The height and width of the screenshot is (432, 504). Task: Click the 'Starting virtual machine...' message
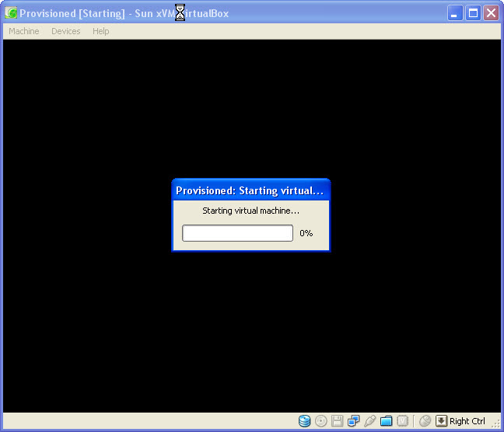[250, 211]
